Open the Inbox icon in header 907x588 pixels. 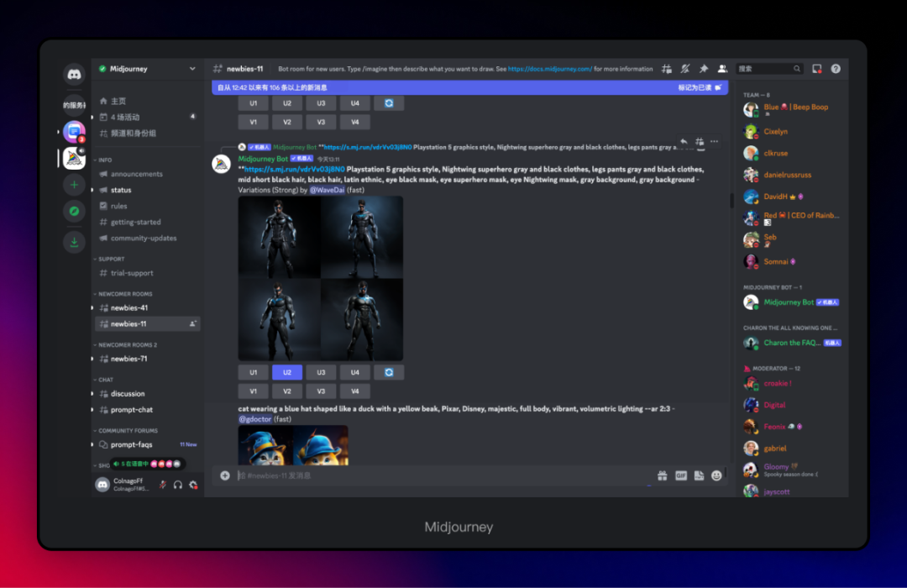tap(817, 69)
